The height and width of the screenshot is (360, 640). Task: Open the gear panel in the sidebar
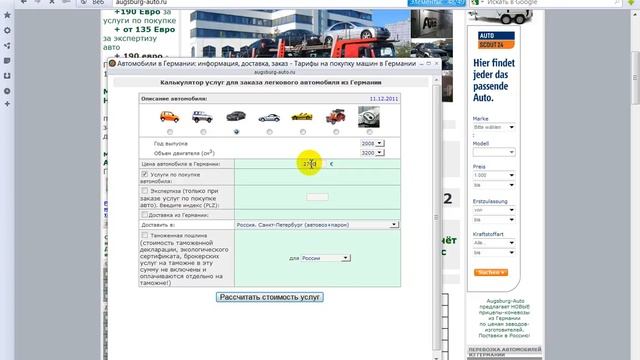7,31
